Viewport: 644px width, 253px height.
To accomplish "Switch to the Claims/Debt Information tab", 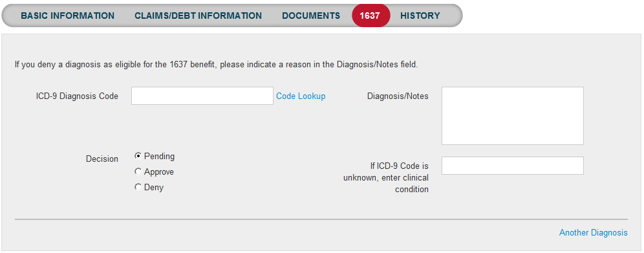I will [x=198, y=16].
